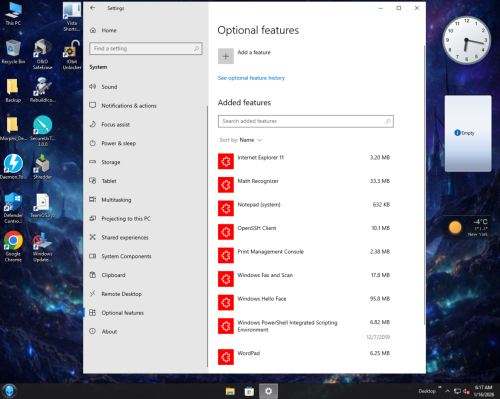Select the Google Chrome desktop icon
Screen dimensions: 500x399
pyautogui.click(x=13, y=246)
